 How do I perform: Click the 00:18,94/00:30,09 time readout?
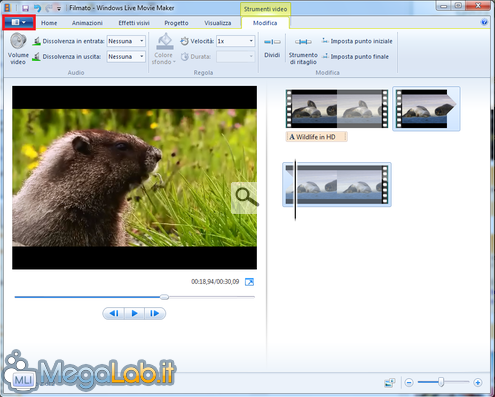(x=215, y=282)
